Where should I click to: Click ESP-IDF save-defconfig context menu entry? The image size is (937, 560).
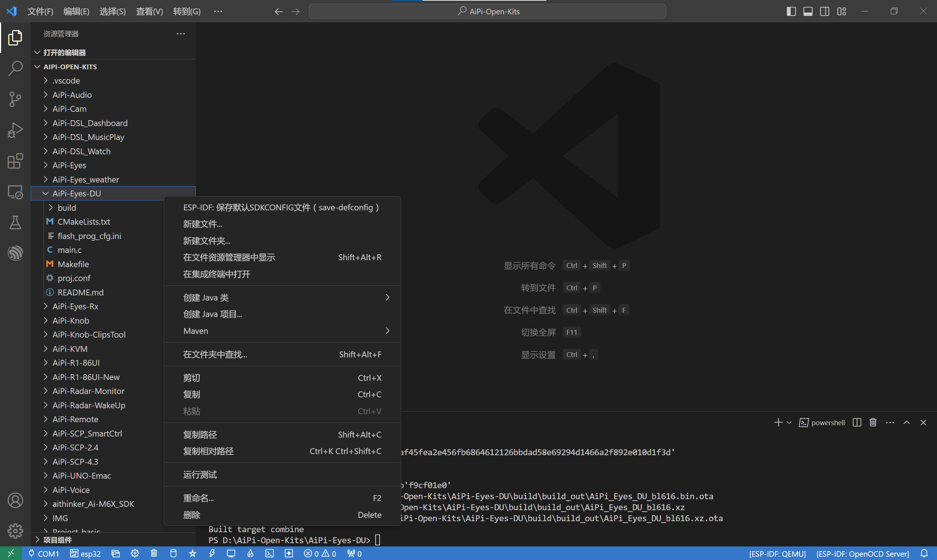click(282, 207)
